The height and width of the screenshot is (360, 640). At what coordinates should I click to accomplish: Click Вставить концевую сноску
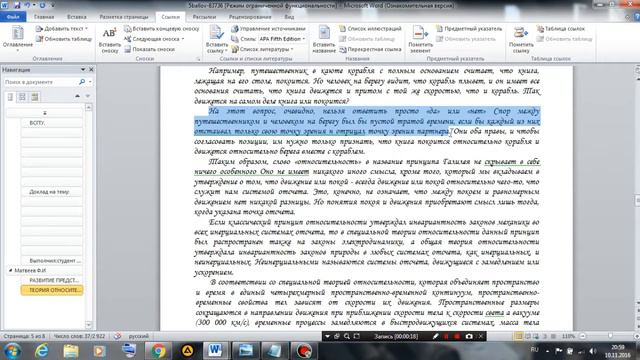[162, 29]
